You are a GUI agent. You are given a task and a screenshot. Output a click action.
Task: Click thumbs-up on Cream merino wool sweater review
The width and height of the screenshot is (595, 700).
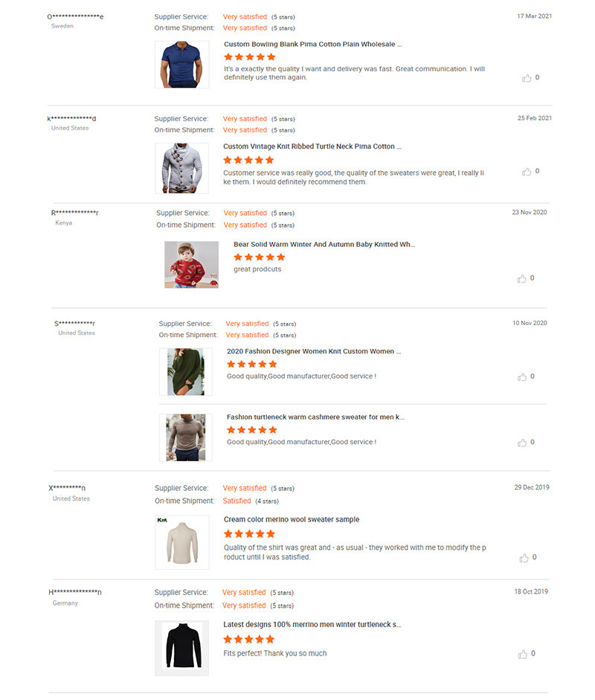click(524, 558)
